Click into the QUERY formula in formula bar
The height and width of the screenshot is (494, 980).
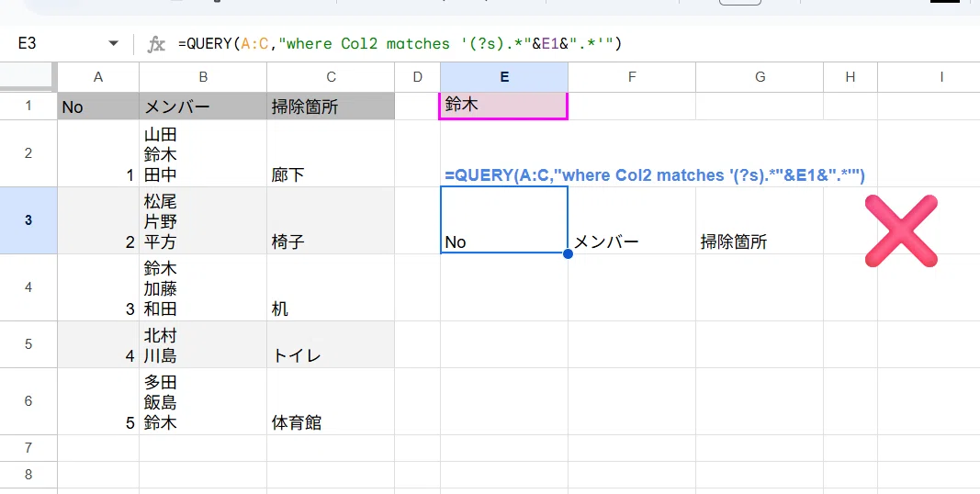tap(400, 44)
